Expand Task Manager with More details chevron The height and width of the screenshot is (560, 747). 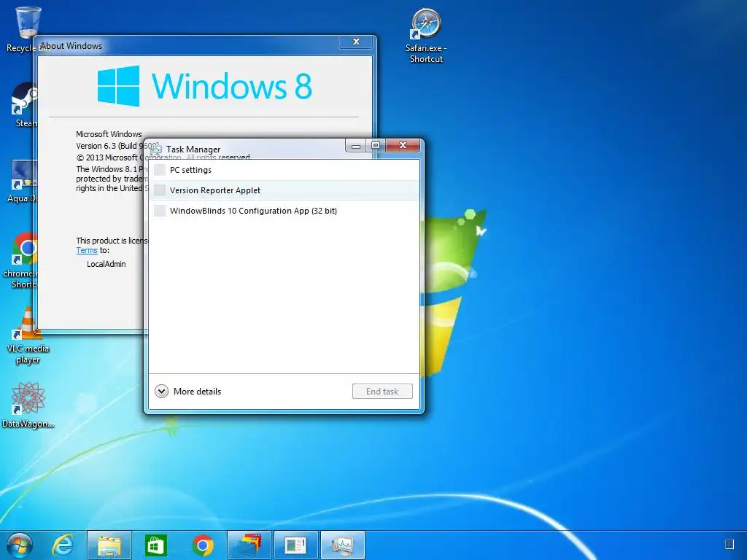(x=161, y=392)
